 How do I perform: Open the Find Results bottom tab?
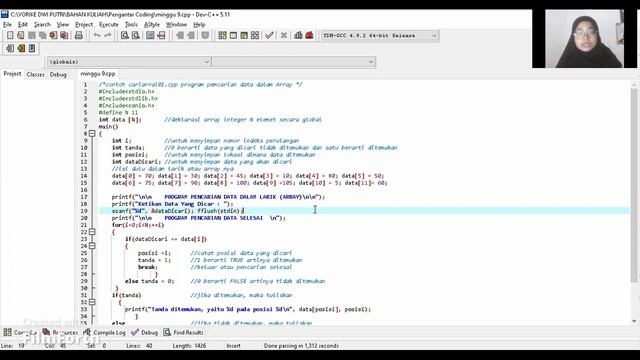pyautogui.click(x=183, y=333)
